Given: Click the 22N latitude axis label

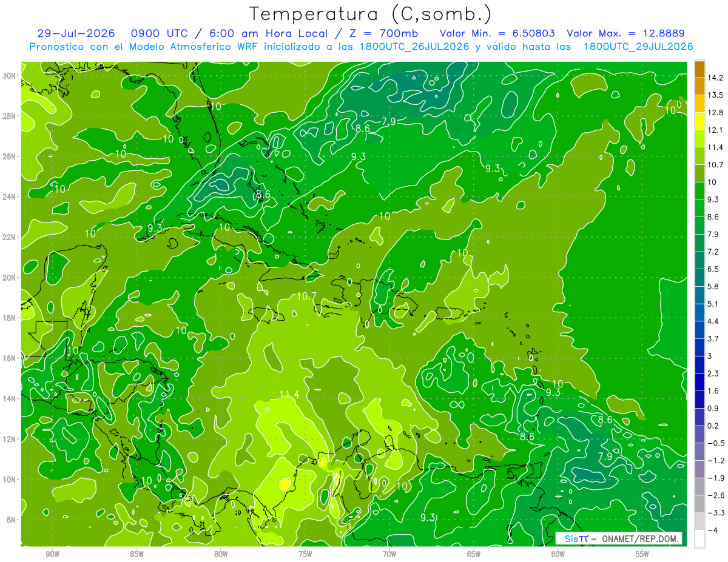Looking at the screenshot, I should point(9,237).
